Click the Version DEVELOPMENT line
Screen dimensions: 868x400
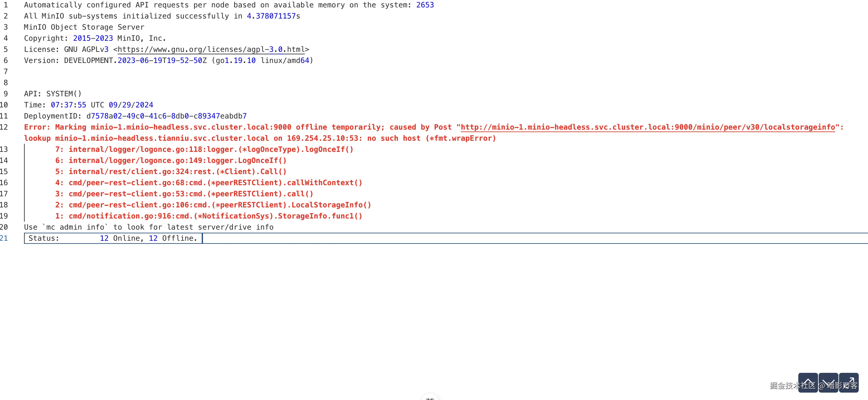pyautogui.click(x=168, y=61)
